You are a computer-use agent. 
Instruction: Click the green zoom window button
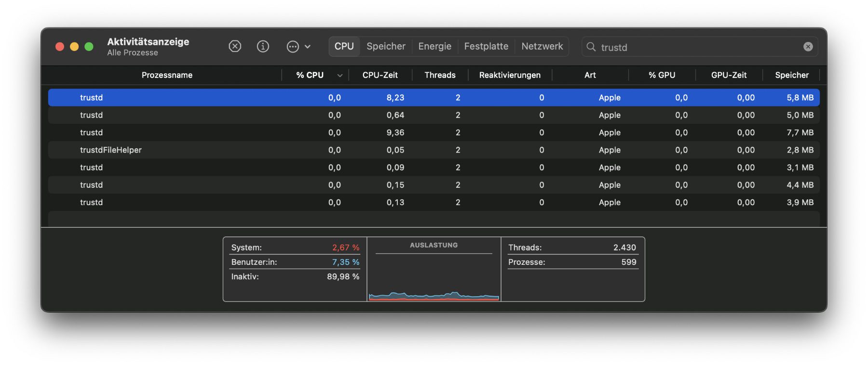[89, 47]
